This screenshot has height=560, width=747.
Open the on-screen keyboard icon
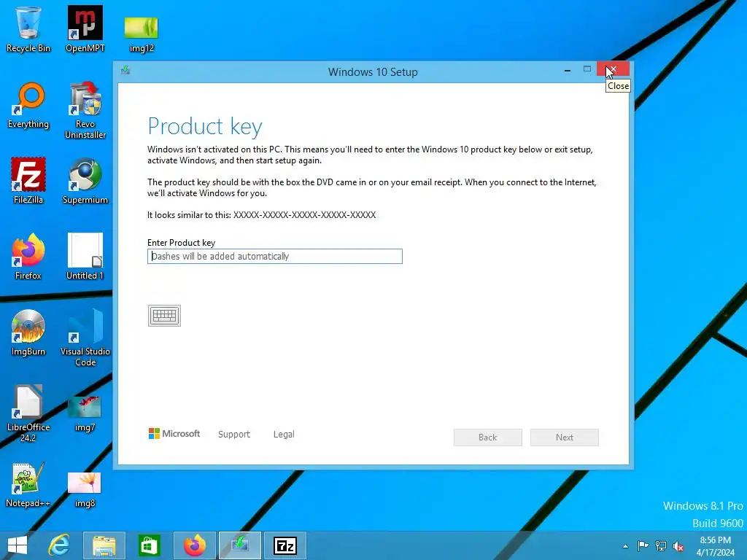pos(164,316)
